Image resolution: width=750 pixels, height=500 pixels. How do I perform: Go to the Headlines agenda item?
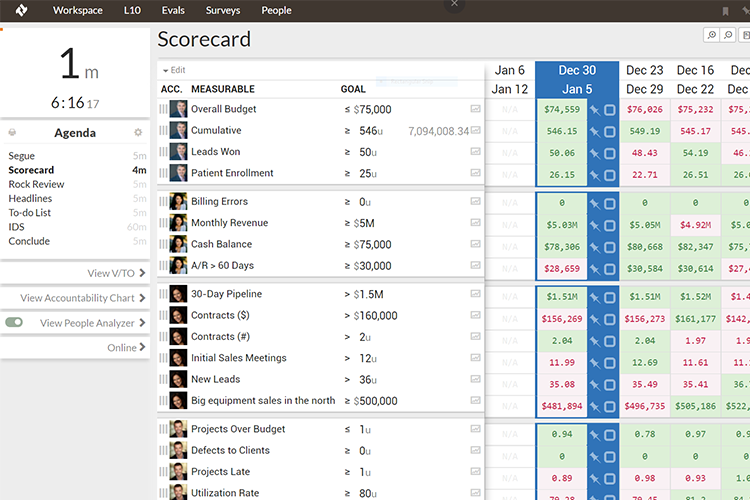30,198
